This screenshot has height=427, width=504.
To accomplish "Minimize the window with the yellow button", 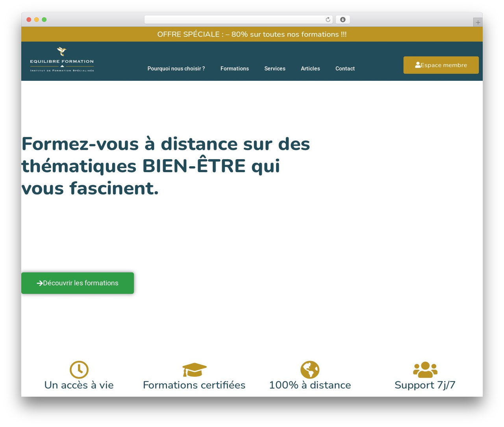I will 37,20.
